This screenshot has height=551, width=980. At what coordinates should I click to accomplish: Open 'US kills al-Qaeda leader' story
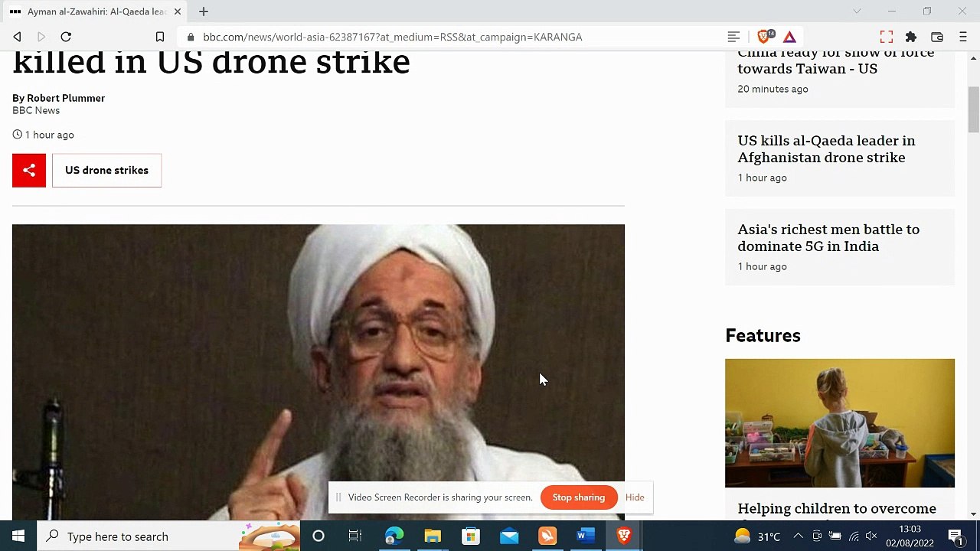point(826,149)
